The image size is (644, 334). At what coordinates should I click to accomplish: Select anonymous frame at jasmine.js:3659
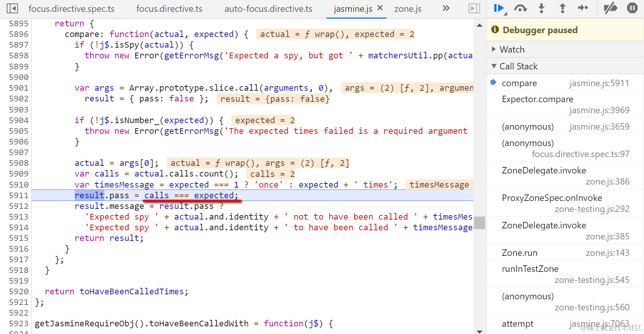point(565,127)
